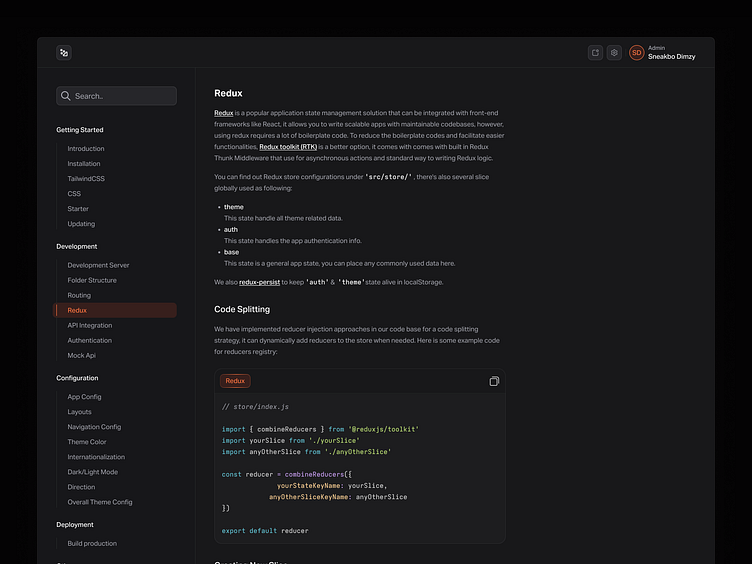Viewport: 752px width, 564px height.
Task: Click the Deployment section heading
Action: tap(75, 525)
